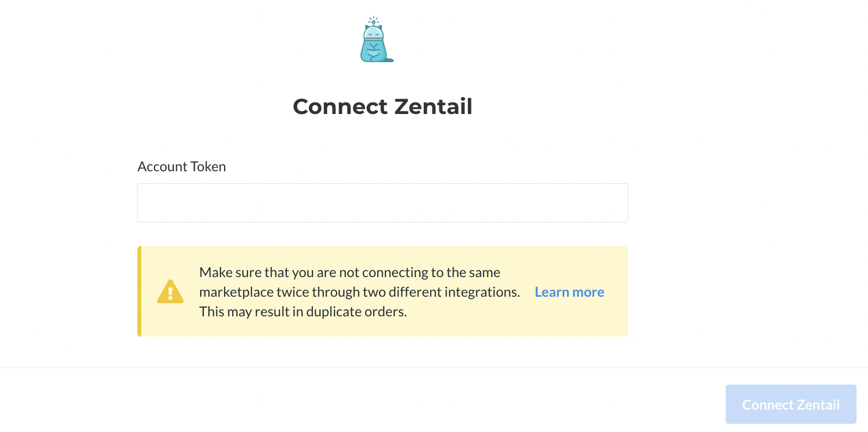Viewport: 868px width, 432px height.
Task: Click the 'marketplace twice through two different integrations' text
Action: (359, 292)
